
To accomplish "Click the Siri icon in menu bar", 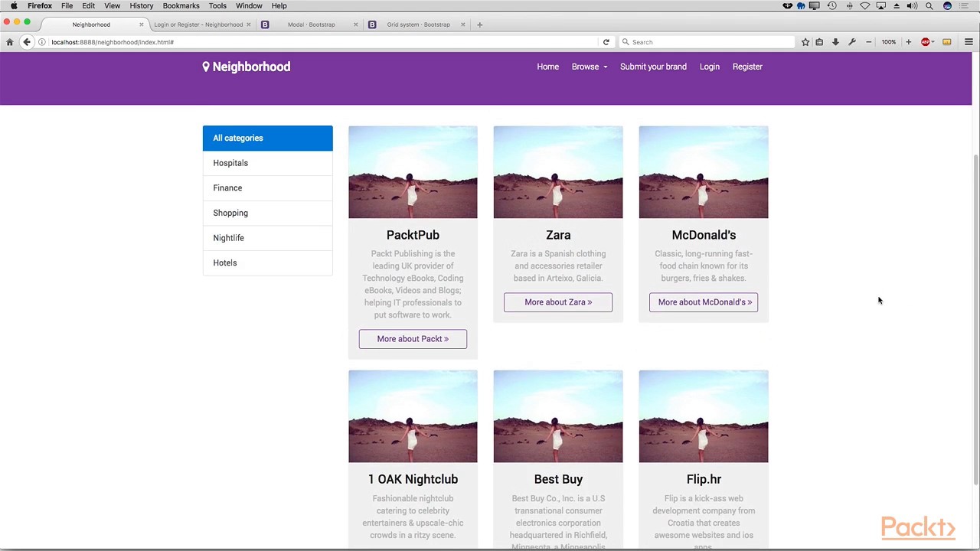I will tap(947, 5).
